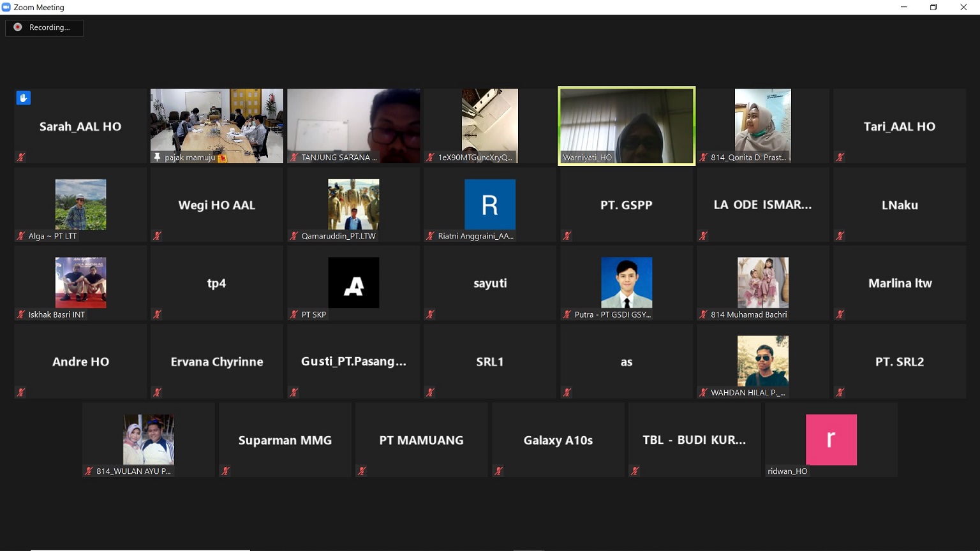The width and height of the screenshot is (980, 551).
Task: Click the Putra - PT GSDI profile photo
Action: [627, 283]
